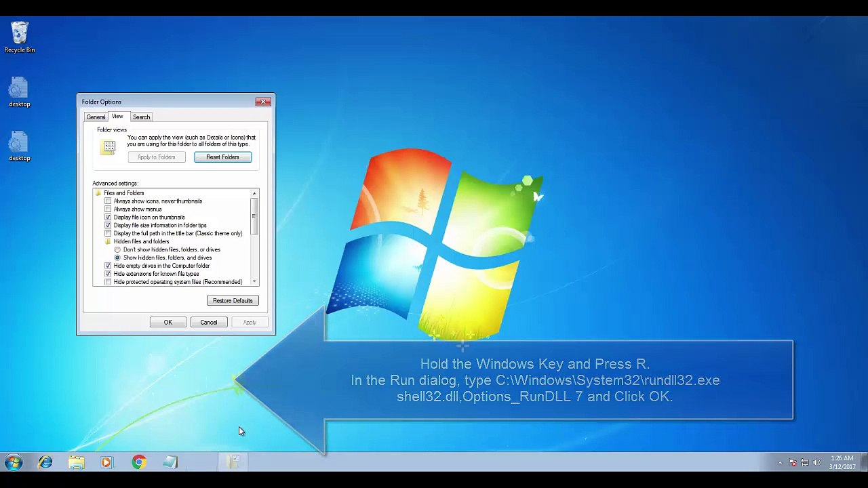Launch Internet Explorer from the taskbar
The width and height of the screenshot is (868, 488).
pos(45,462)
